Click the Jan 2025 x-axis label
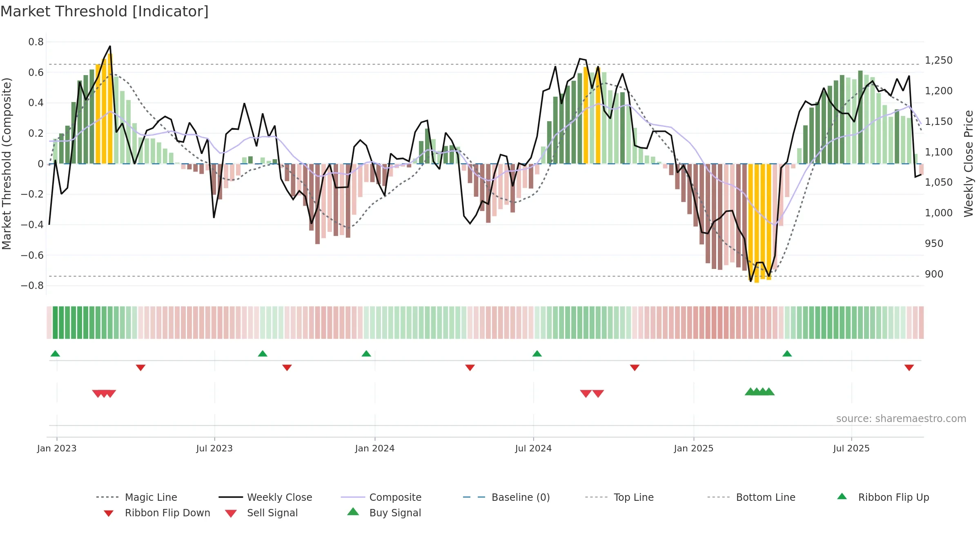The image size is (980, 551). click(694, 449)
